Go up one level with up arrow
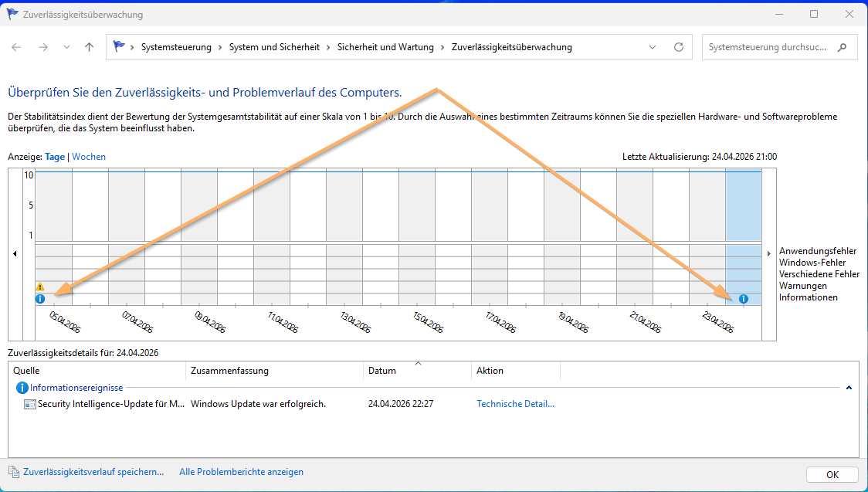 pos(89,48)
